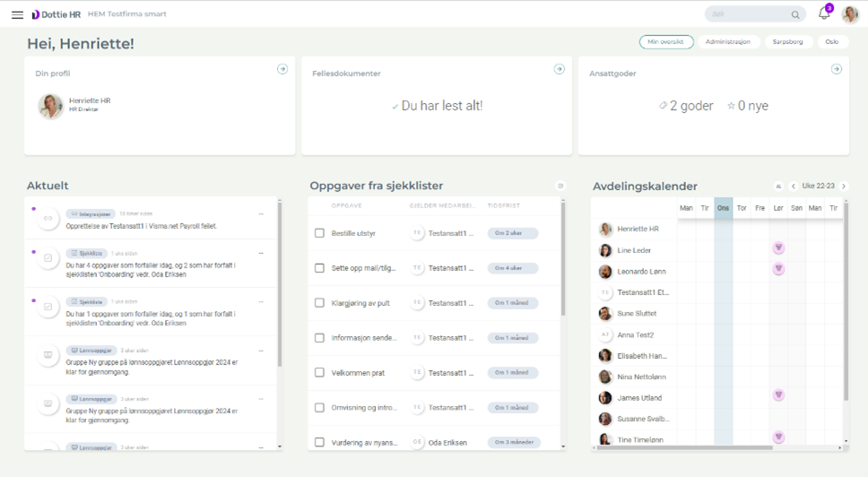
Task: Go to previous week in Avdelingskalender
Action: 794,186
